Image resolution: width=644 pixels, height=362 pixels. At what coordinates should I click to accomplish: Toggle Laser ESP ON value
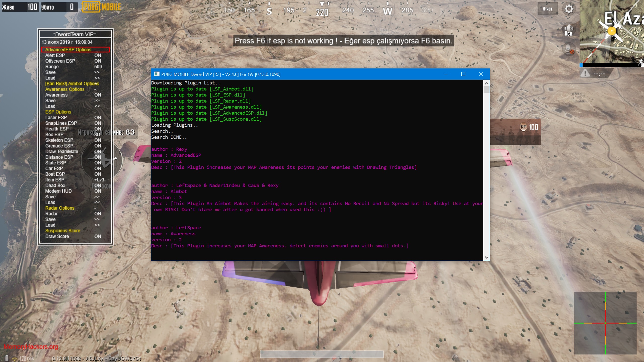click(98, 117)
